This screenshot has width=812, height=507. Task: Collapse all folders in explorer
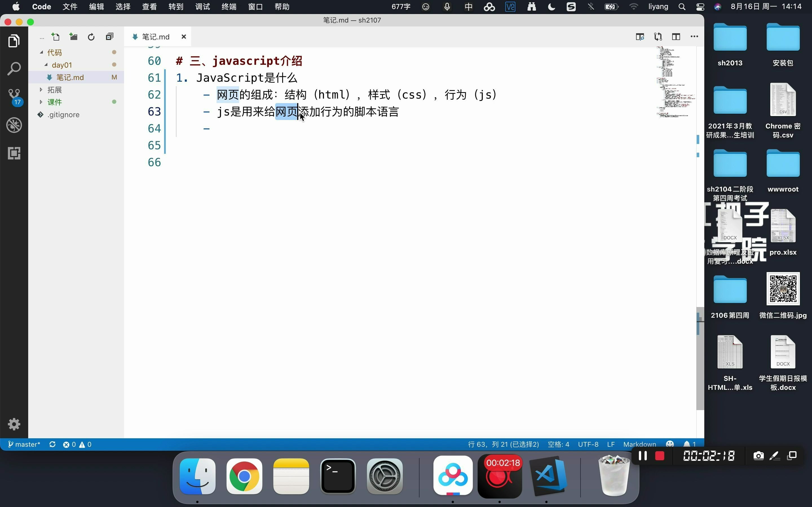109,37
